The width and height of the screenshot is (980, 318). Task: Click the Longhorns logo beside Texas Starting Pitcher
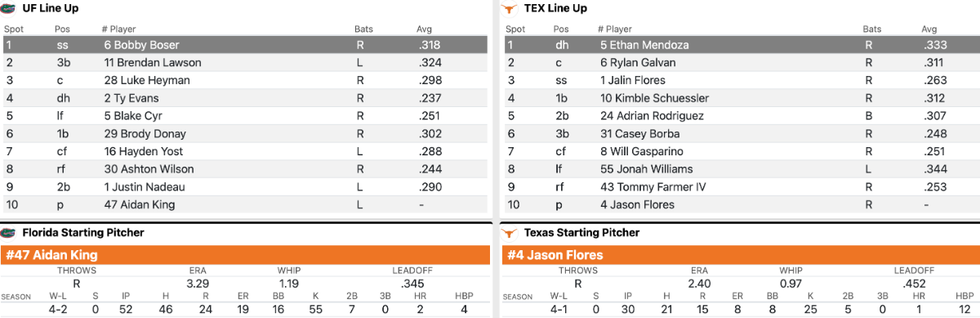click(x=512, y=233)
